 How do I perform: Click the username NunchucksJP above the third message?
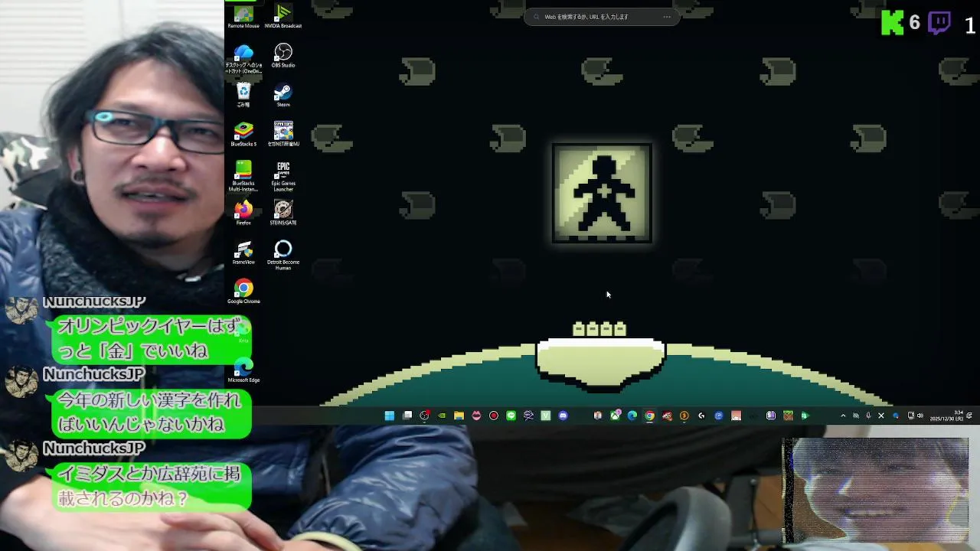point(93,448)
